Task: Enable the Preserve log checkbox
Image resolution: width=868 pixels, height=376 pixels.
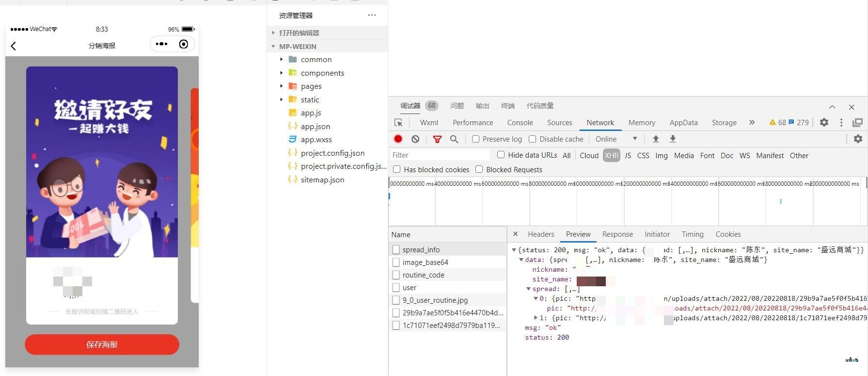Action: coord(475,139)
